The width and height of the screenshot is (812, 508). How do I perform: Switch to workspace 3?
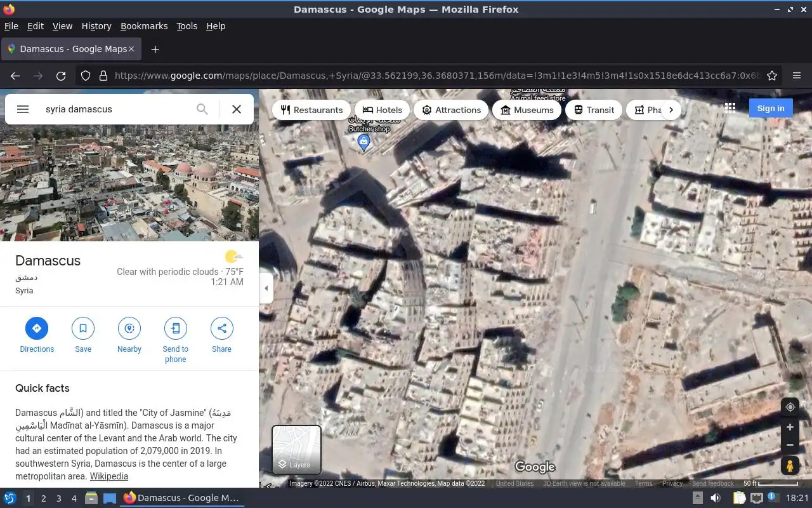(x=58, y=498)
